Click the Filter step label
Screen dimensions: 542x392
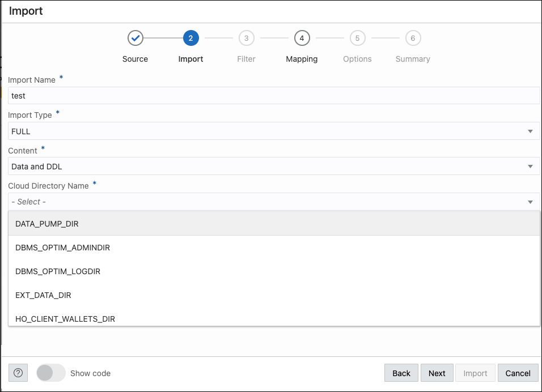[247, 59]
